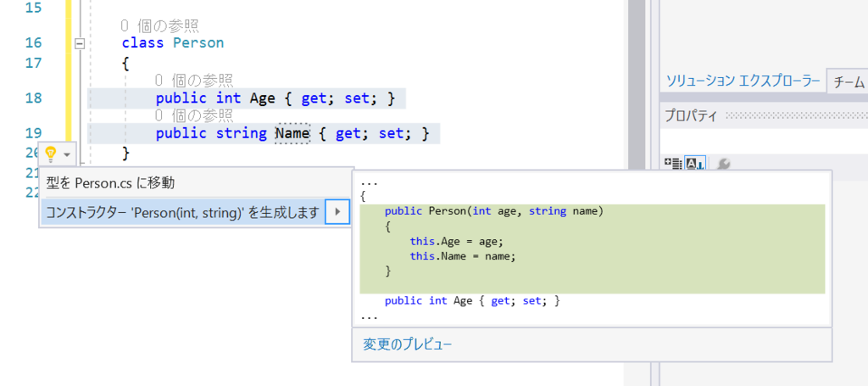Click line number 16 in the margin

(33, 42)
